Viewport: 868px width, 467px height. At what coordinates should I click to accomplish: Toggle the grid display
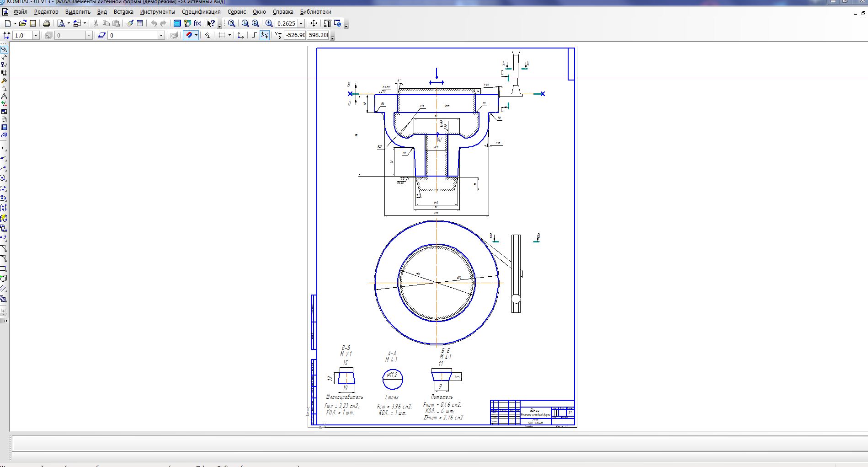222,35
